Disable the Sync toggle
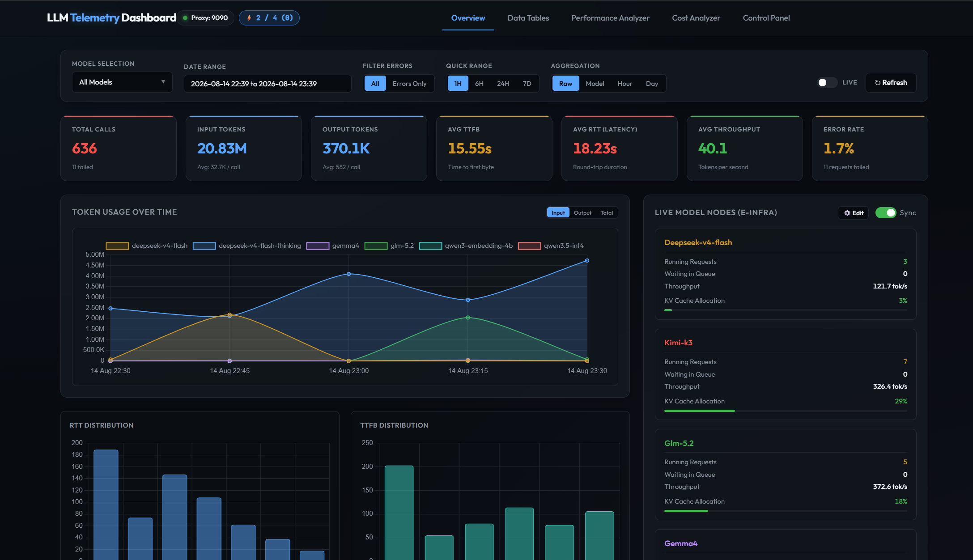The image size is (973, 560). tap(885, 213)
